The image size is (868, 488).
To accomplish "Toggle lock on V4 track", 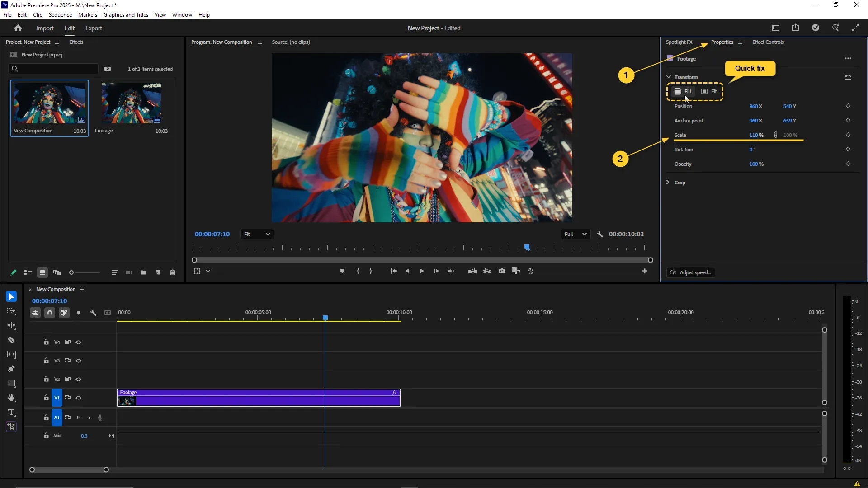I will 46,343.
